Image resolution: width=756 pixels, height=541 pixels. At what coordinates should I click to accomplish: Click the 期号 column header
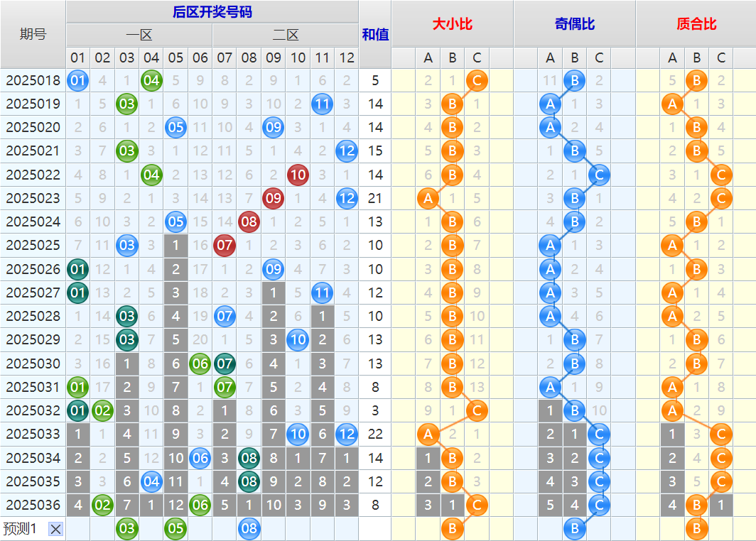[33, 34]
